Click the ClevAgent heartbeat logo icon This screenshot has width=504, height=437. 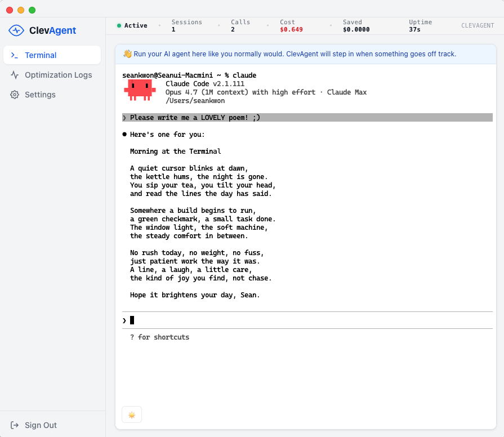[16, 30]
